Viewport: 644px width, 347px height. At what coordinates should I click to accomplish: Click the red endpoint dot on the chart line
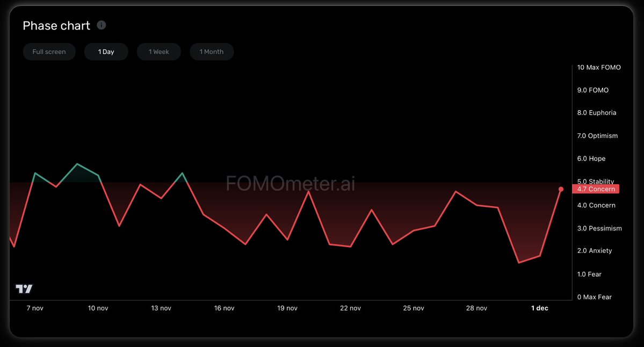(x=561, y=189)
